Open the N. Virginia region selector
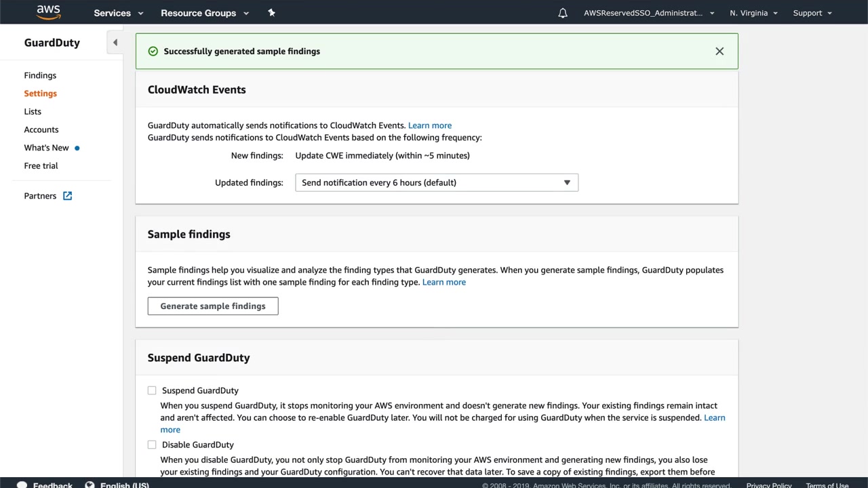The width and height of the screenshot is (868, 488). point(753,13)
